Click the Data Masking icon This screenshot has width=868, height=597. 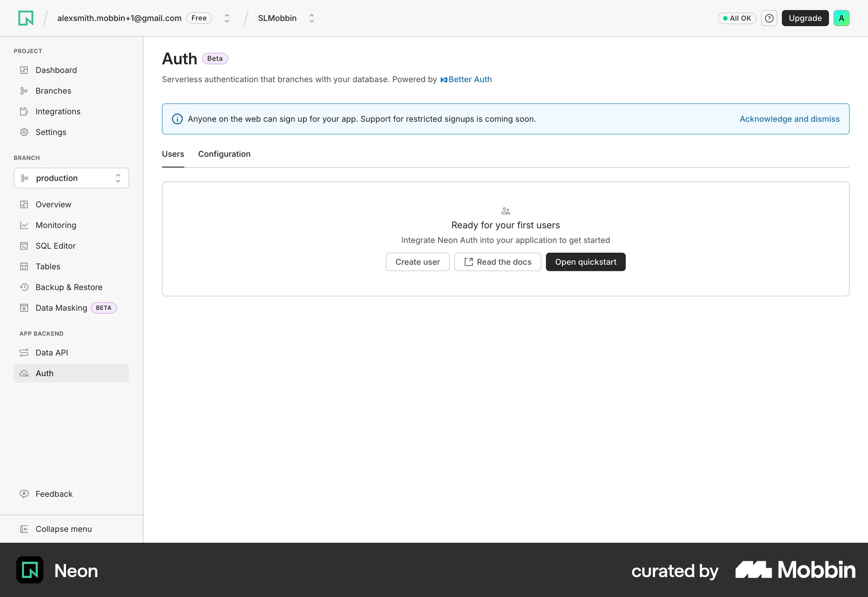pos(24,308)
